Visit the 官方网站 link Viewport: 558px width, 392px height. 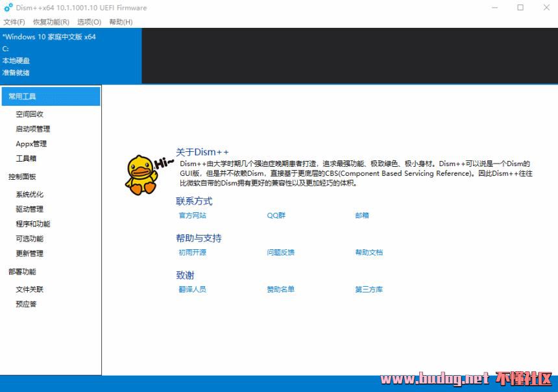pyautogui.click(x=192, y=215)
